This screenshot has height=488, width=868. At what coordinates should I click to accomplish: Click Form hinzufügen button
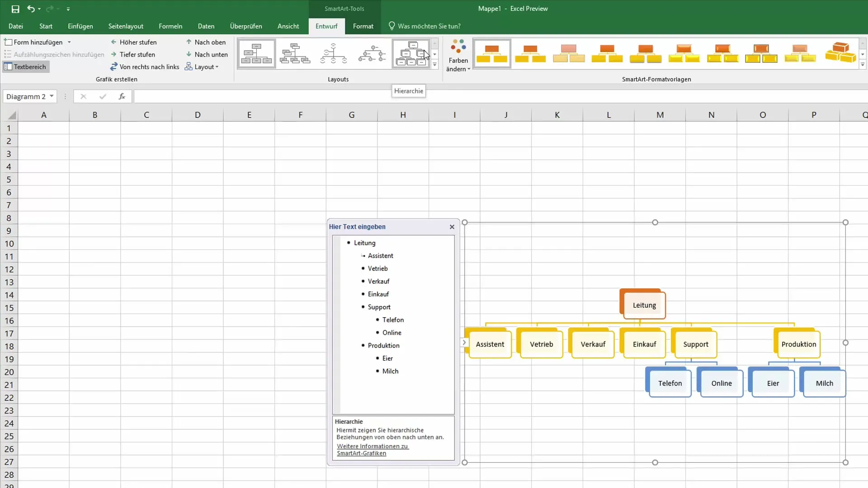34,42
